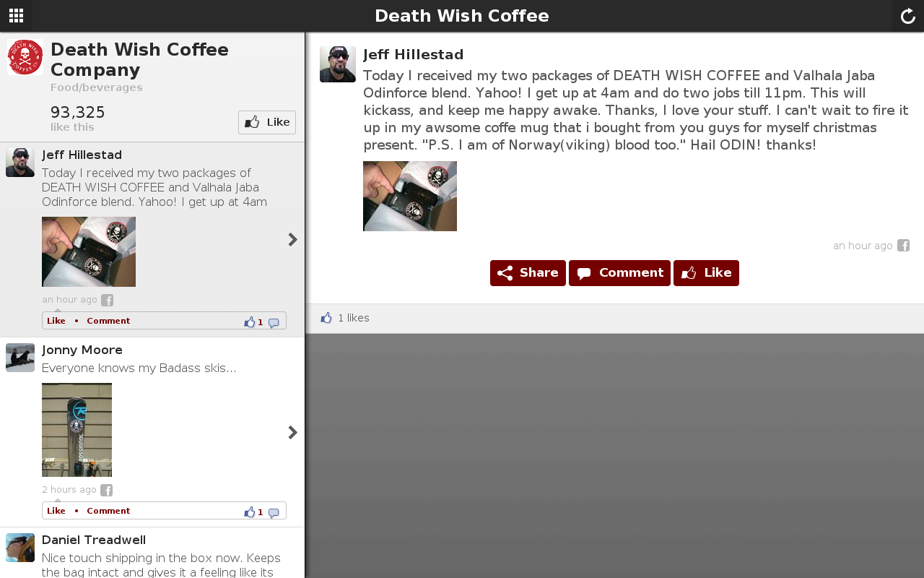
Task: Click thumbs-up icon next to '1 likes'
Action: (326, 318)
